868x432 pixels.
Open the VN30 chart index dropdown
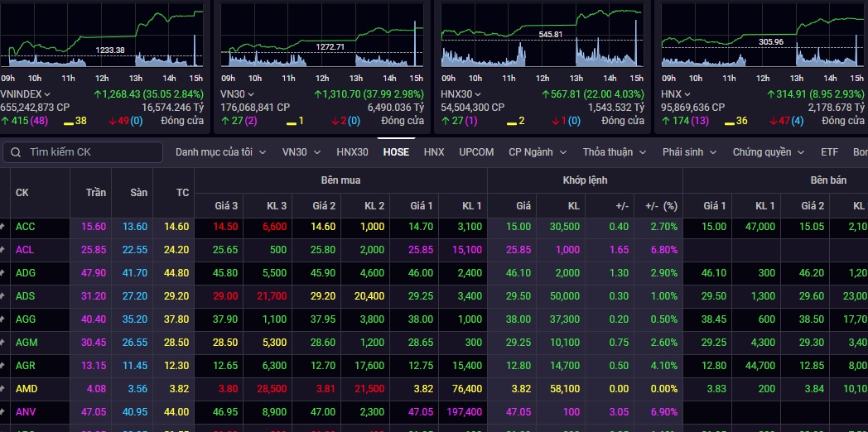[238, 94]
